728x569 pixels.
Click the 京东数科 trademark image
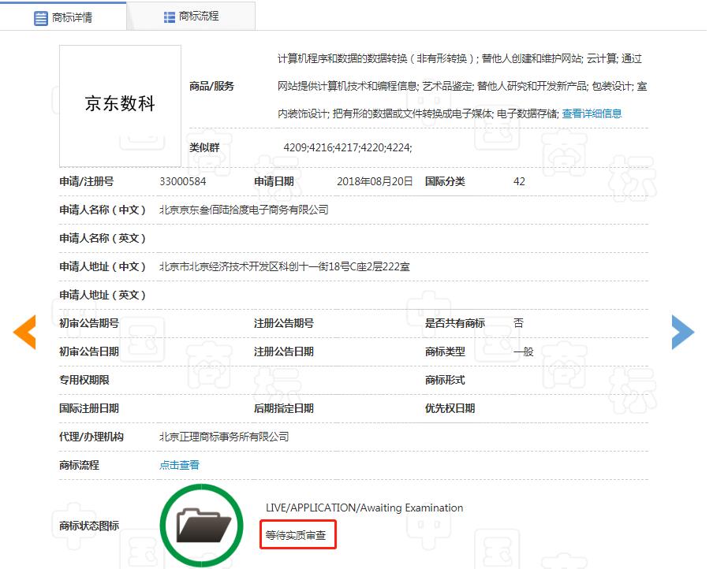point(120,105)
